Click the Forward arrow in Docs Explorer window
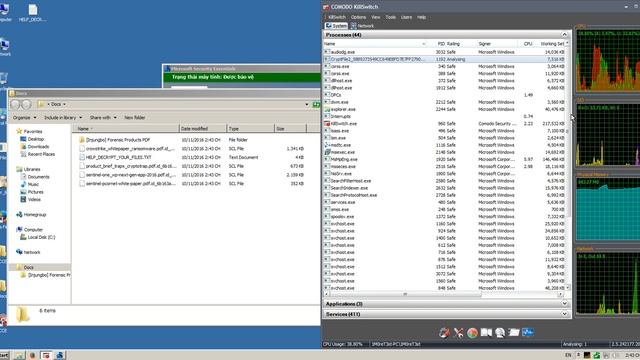The image size is (640, 360). [26, 104]
